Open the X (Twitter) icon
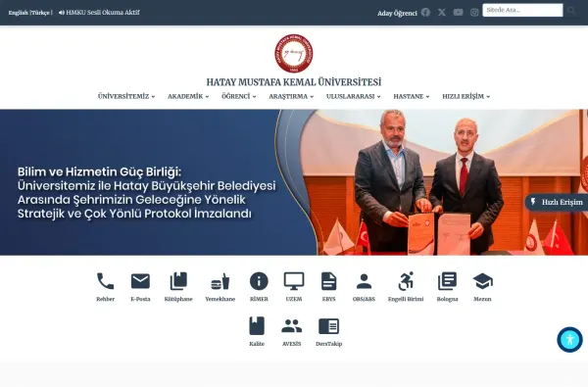This screenshot has height=387, width=588. click(x=442, y=13)
